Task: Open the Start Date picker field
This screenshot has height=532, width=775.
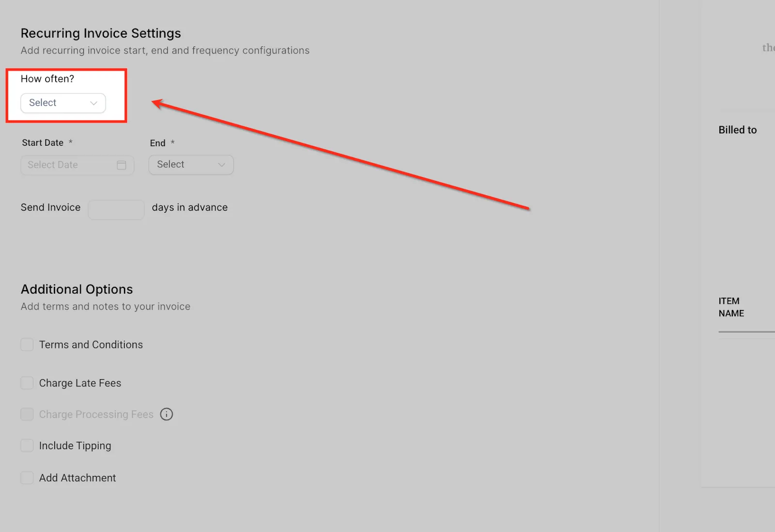Action: point(77,165)
